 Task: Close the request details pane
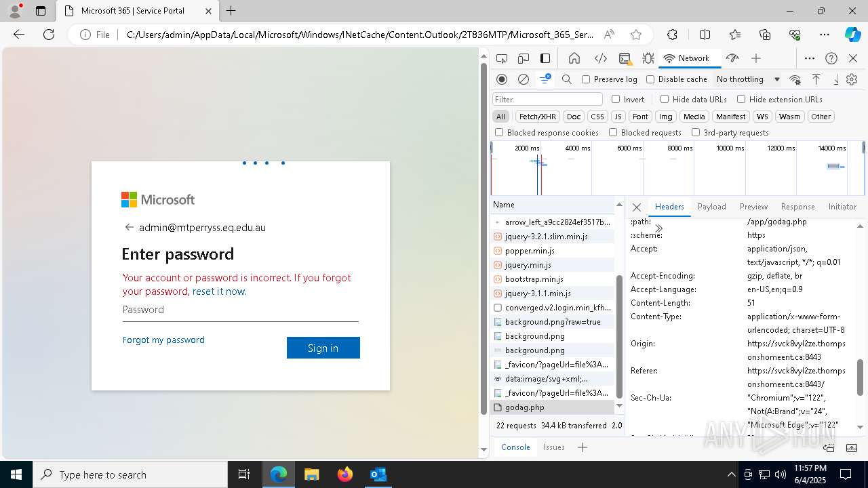pyautogui.click(x=637, y=207)
